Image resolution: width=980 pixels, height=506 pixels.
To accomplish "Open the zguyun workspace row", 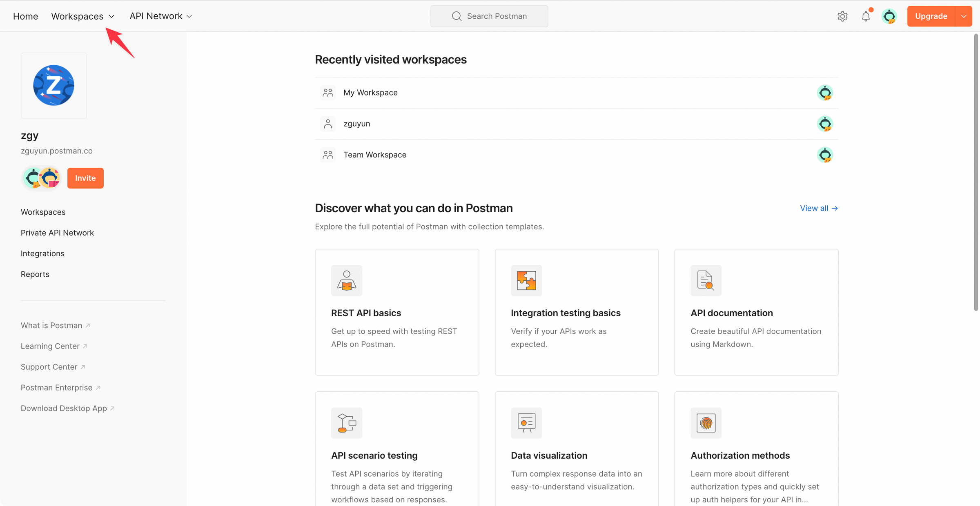I will (x=357, y=124).
